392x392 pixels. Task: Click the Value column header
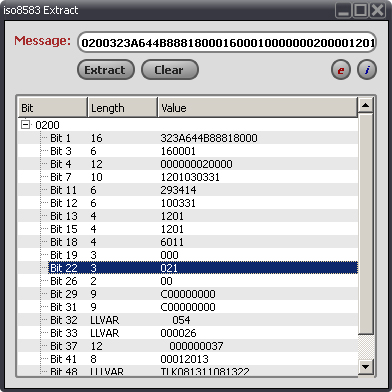(257, 108)
